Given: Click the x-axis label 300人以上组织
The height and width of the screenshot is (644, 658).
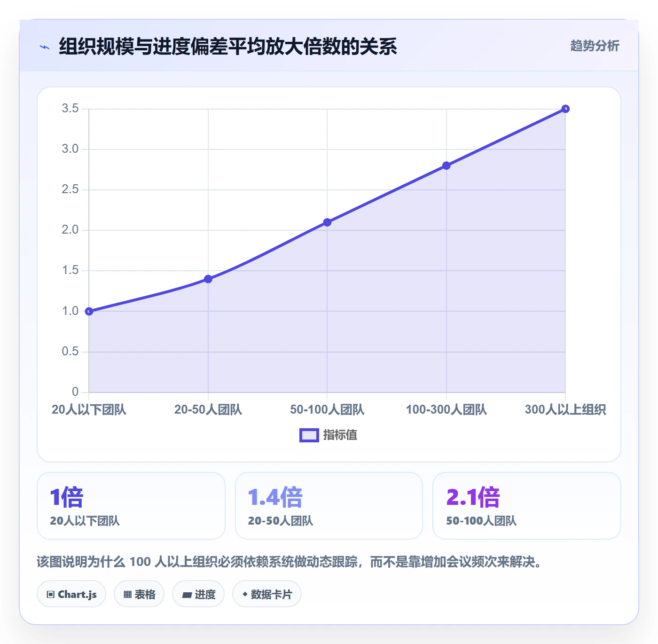Looking at the screenshot, I should 565,410.
